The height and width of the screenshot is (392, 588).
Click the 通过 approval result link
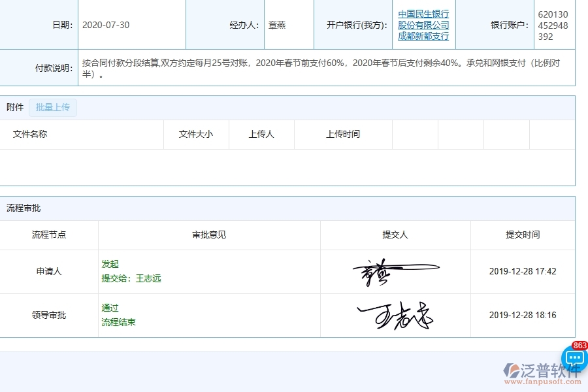tap(109, 308)
